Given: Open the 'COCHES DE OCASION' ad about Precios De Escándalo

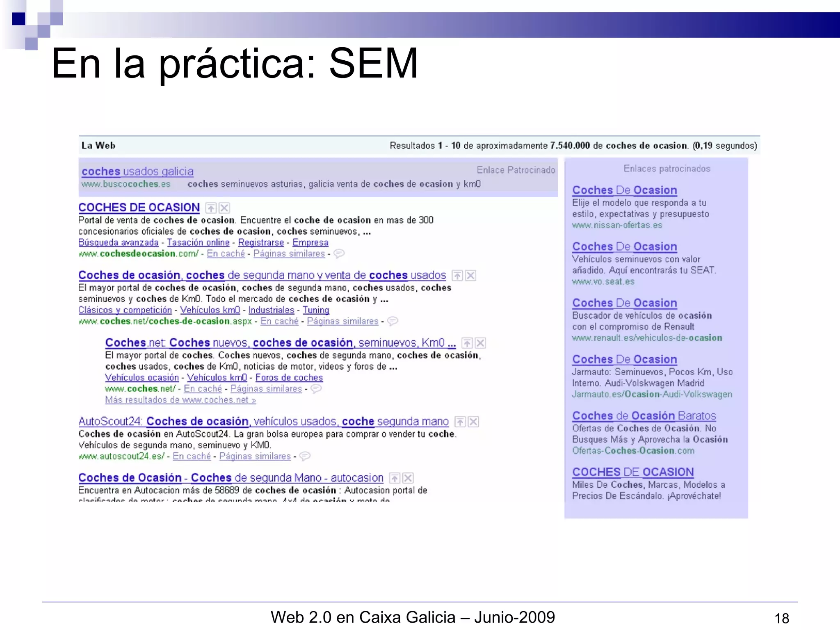Looking at the screenshot, I should click(x=633, y=472).
